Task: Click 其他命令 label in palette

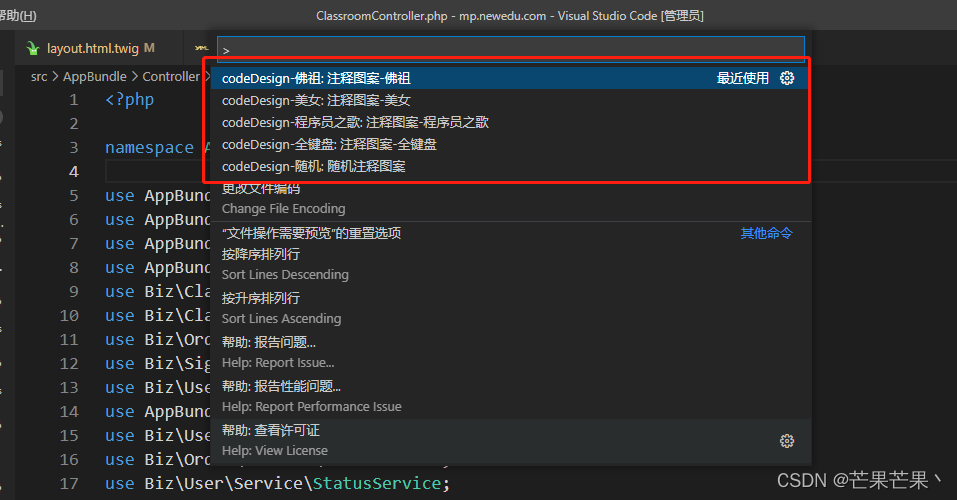Action: [767, 233]
